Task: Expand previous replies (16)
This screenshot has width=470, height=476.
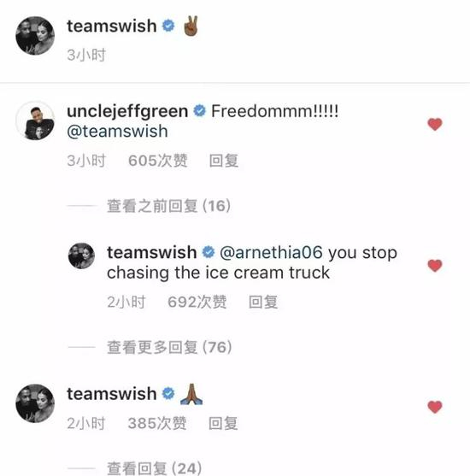Action: point(169,206)
